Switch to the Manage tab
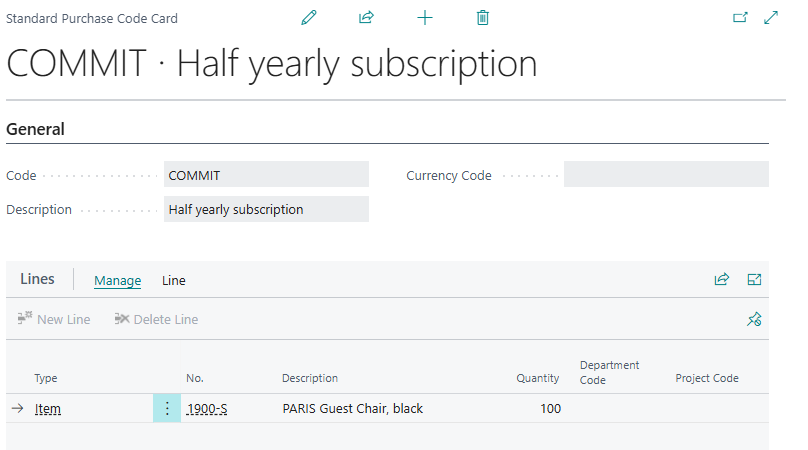 pyautogui.click(x=117, y=280)
